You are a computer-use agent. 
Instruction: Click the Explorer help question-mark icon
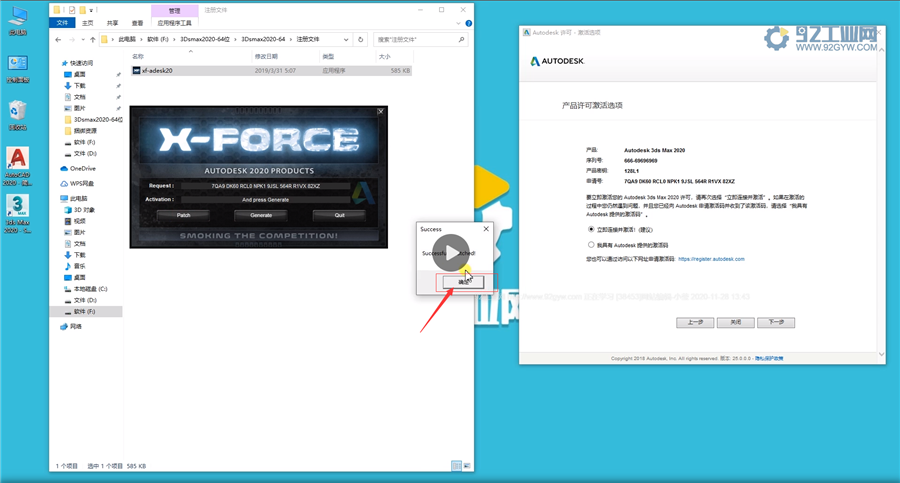[468, 23]
